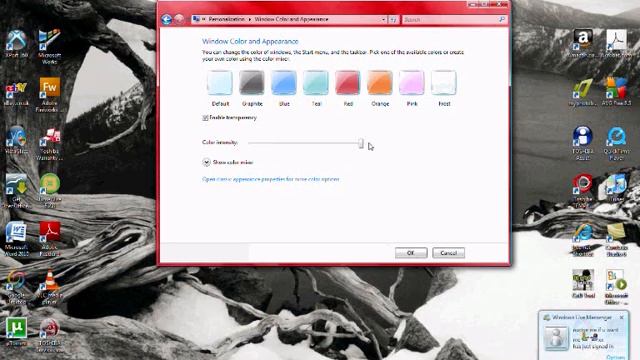Pick the Orange color swatch

tap(380, 83)
